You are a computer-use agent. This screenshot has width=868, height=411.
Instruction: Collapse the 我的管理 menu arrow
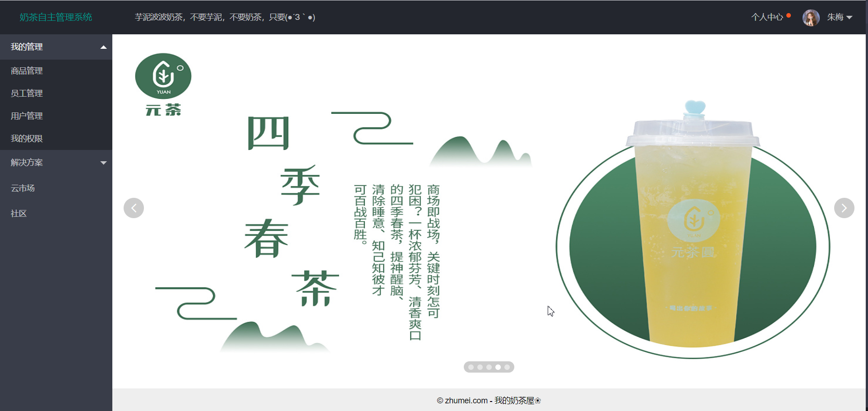[103, 47]
